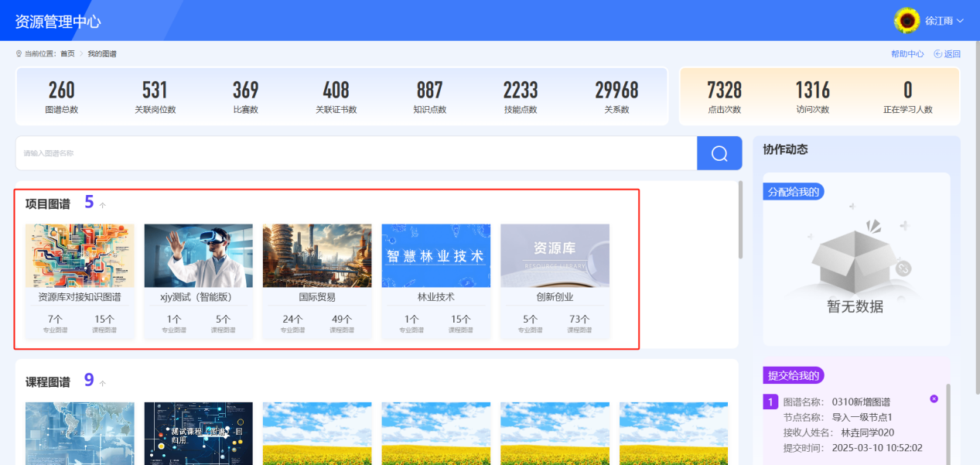Screen dimensions: 980x465
Task: Open the 测试课程 dark course thumbnail
Action: tap(198, 433)
